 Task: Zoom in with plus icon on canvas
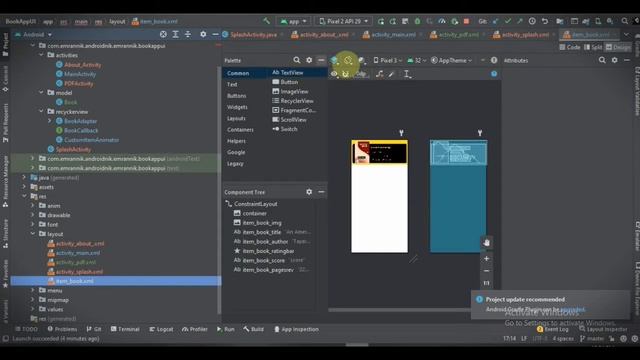tap(486, 258)
